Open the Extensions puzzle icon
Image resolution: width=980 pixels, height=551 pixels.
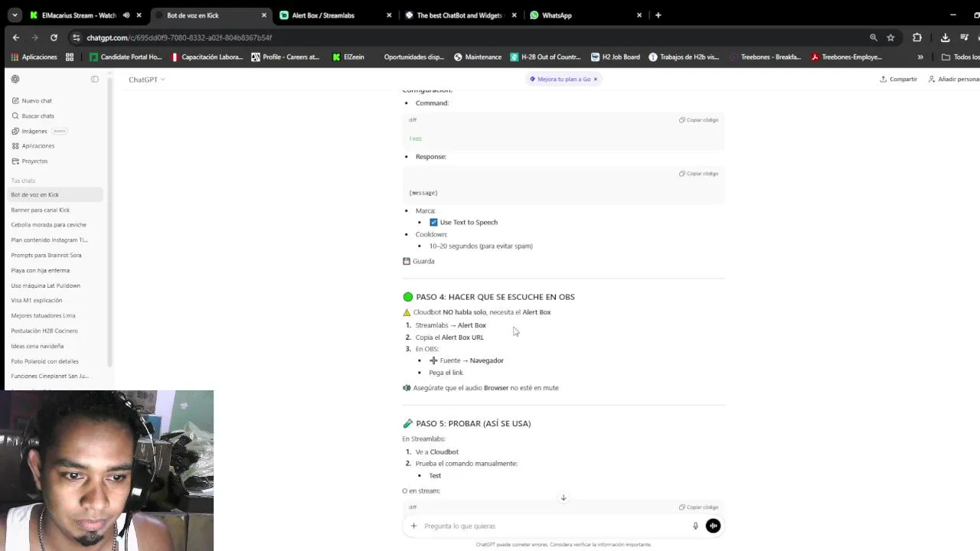click(x=917, y=37)
